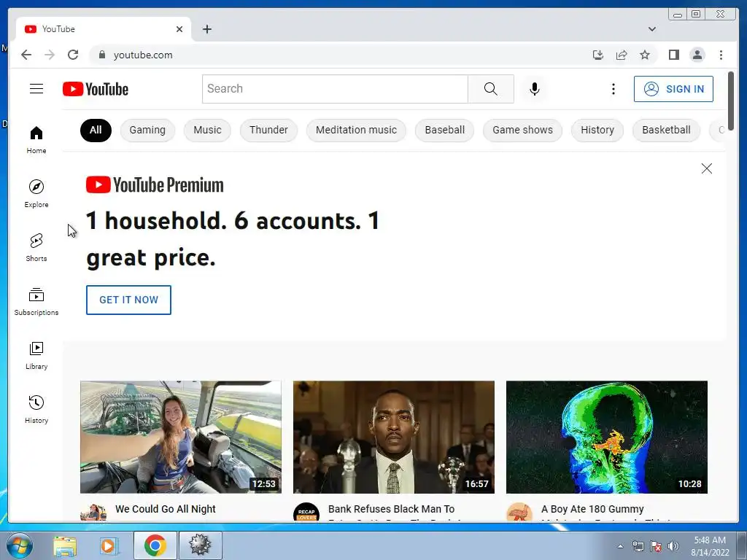Expand the tab search chevron

pyautogui.click(x=651, y=29)
